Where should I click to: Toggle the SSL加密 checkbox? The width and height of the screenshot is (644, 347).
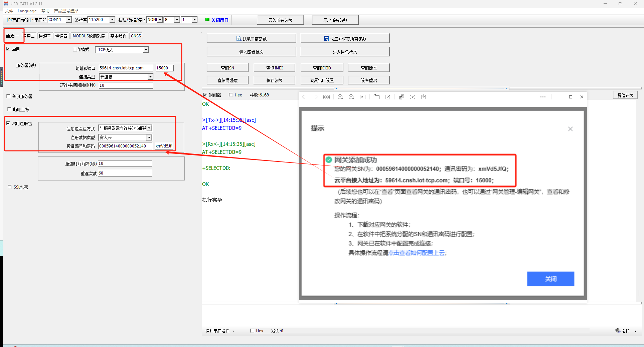10,187
